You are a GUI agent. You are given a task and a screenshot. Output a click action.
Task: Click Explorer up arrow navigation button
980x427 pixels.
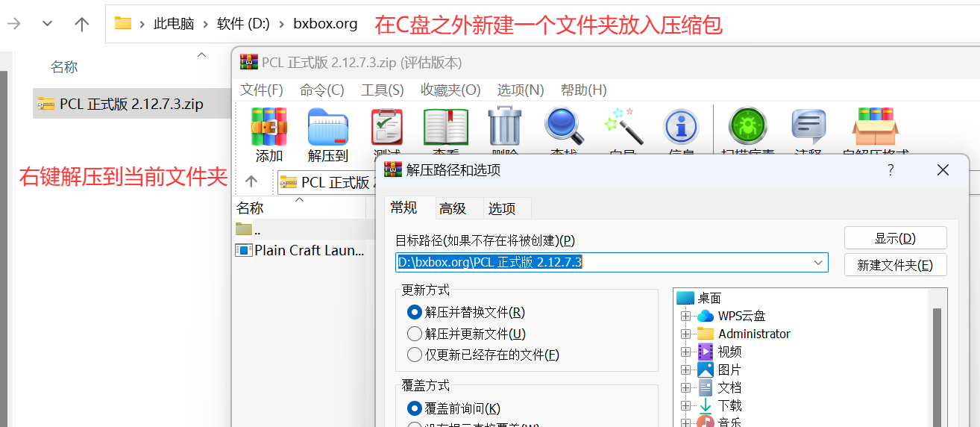coord(82,24)
